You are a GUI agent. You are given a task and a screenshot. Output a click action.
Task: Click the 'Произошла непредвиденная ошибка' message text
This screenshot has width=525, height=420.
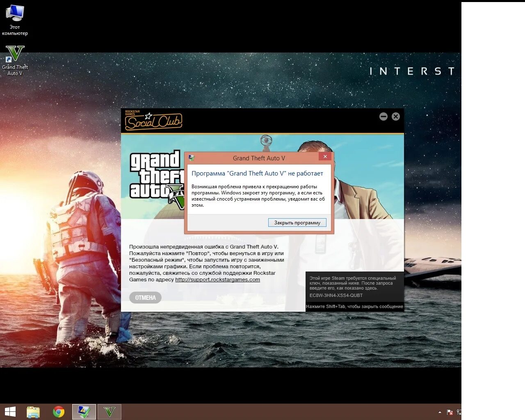pyautogui.click(x=207, y=263)
